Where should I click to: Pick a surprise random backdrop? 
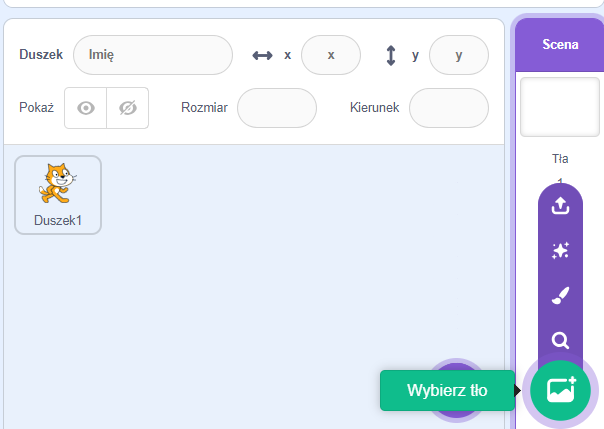560,251
